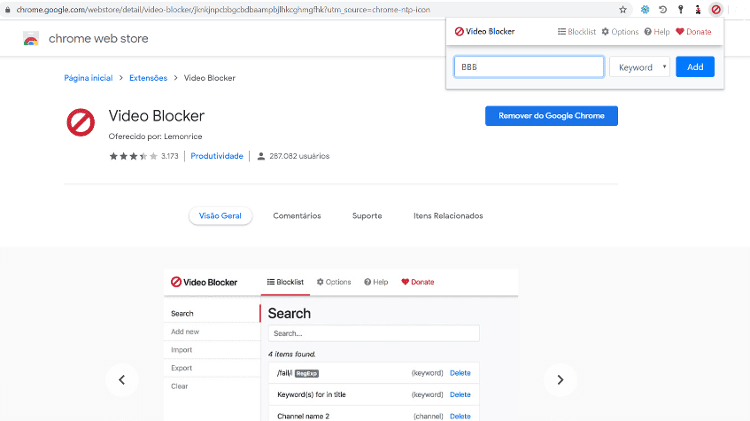
Task: Open Options in the Video Blocker popup
Action: pyautogui.click(x=620, y=32)
